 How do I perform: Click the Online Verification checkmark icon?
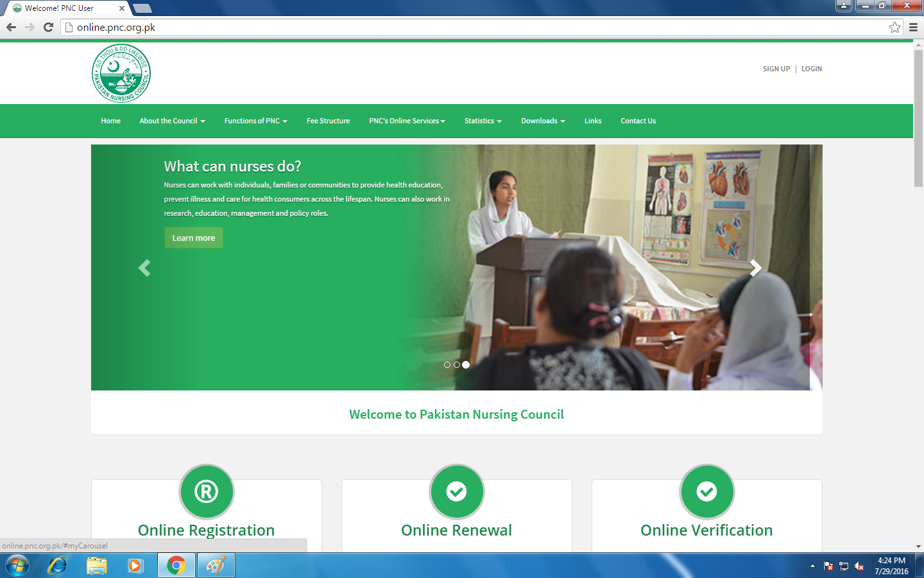coord(707,491)
